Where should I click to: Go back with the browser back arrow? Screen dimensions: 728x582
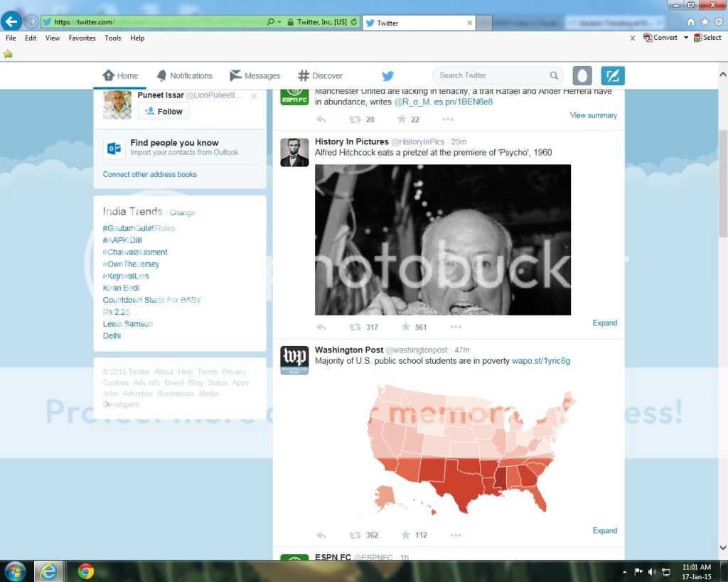pos(11,21)
